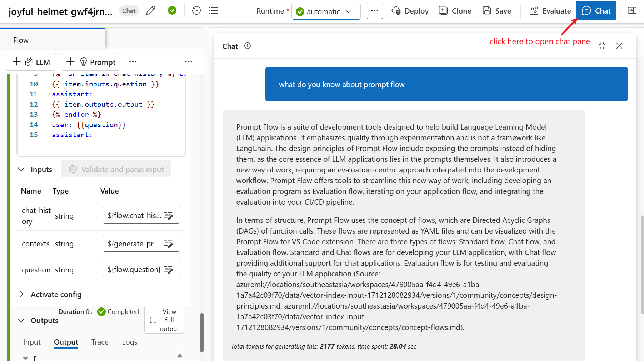Open more node tools ellipsis next to Prompt
This screenshot has height=361, width=644.
(133, 62)
